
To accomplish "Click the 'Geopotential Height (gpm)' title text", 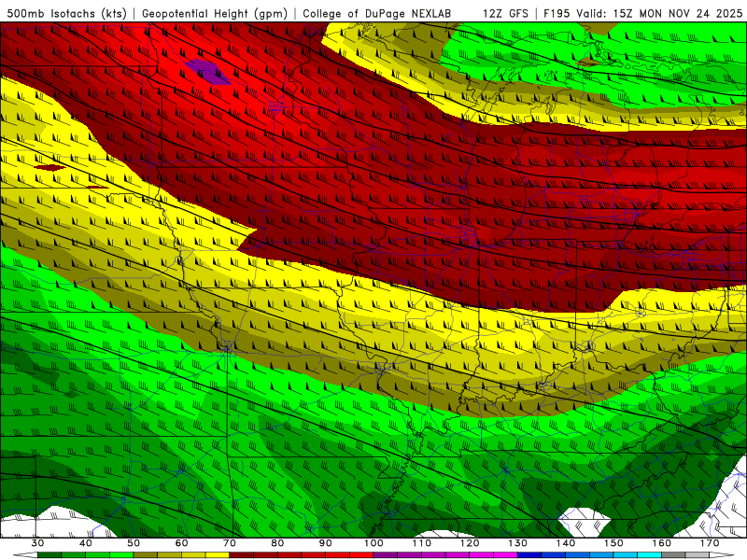I will (215, 13).
